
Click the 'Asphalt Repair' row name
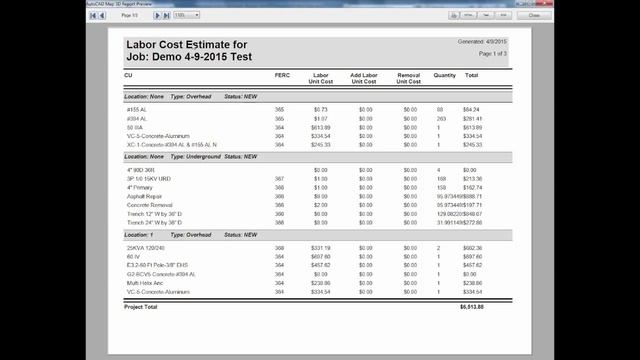click(x=144, y=197)
